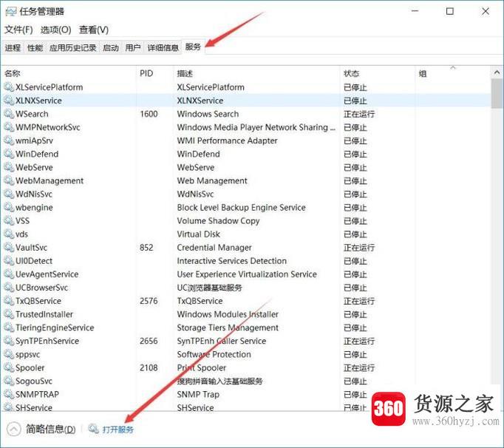Click the service icon for UI0Detect
This screenshot has width=504, height=448.
9,260
